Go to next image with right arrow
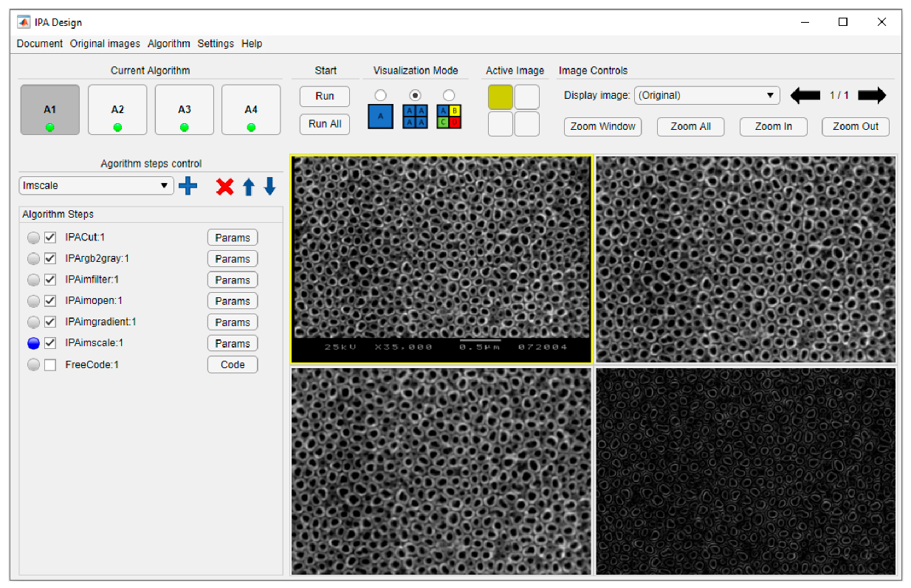Image resolution: width=911 pixels, height=588 pixels. tap(872, 95)
